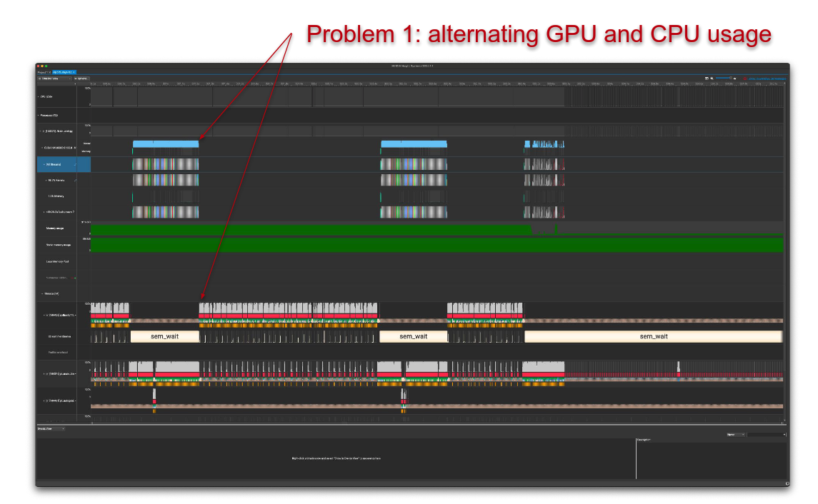Click the first blue GPU kernel bar
Viewport: 818px width, 504px height.
tap(165, 144)
